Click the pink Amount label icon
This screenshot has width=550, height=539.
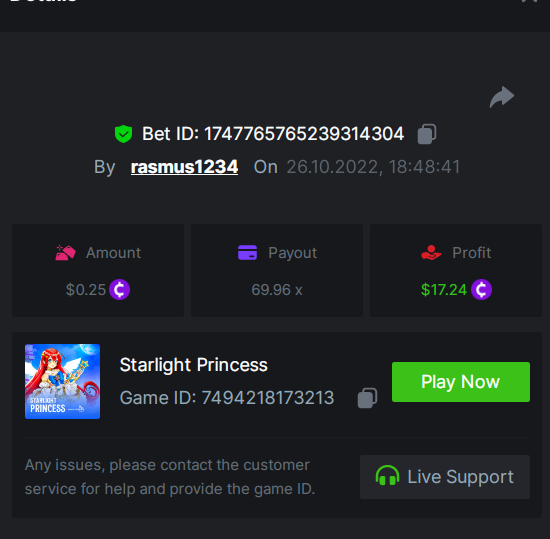click(66, 252)
